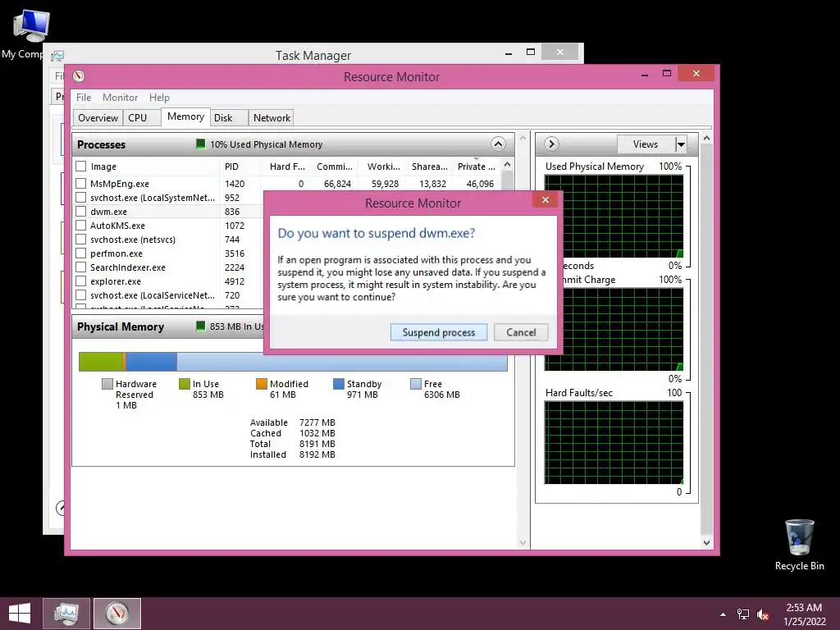840x630 pixels.
Task: Check the SearchIndexer.exe checkbox
Action: click(81, 267)
